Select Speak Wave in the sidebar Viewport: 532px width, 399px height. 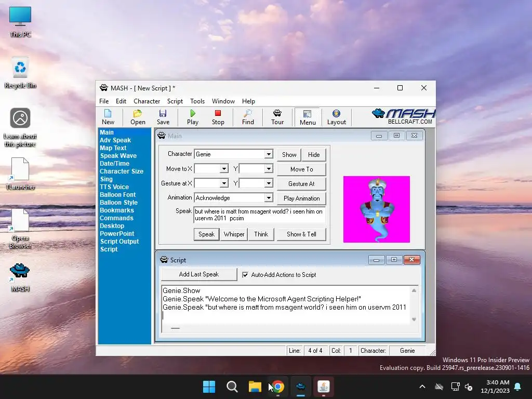coord(118,156)
